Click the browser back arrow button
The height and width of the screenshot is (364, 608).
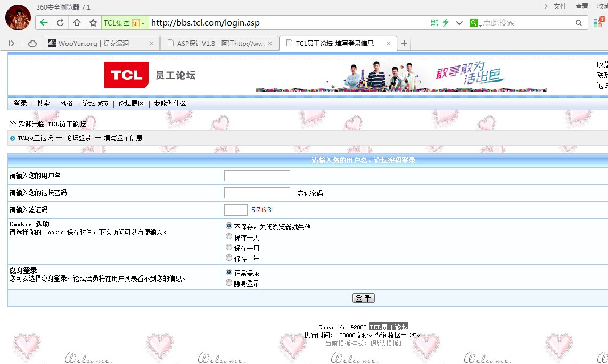point(44,23)
